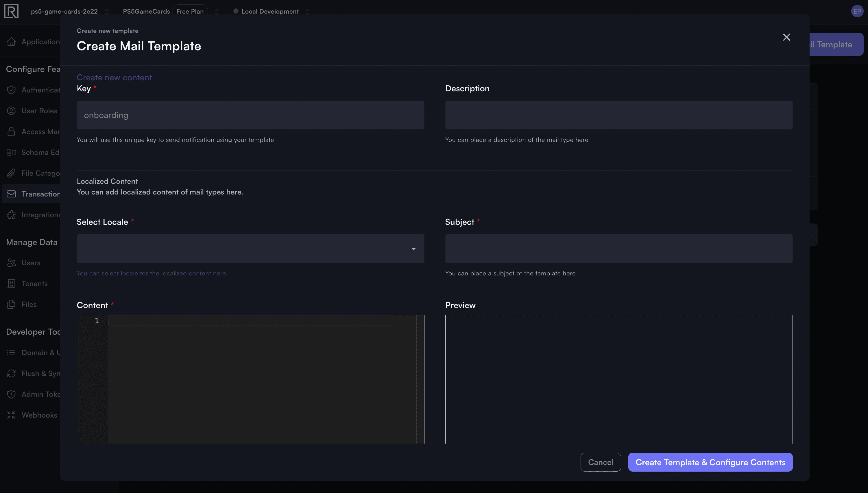This screenshot has height=493, width=868.
Task: Click the onboarding Key input field
Action: (250, 114)
